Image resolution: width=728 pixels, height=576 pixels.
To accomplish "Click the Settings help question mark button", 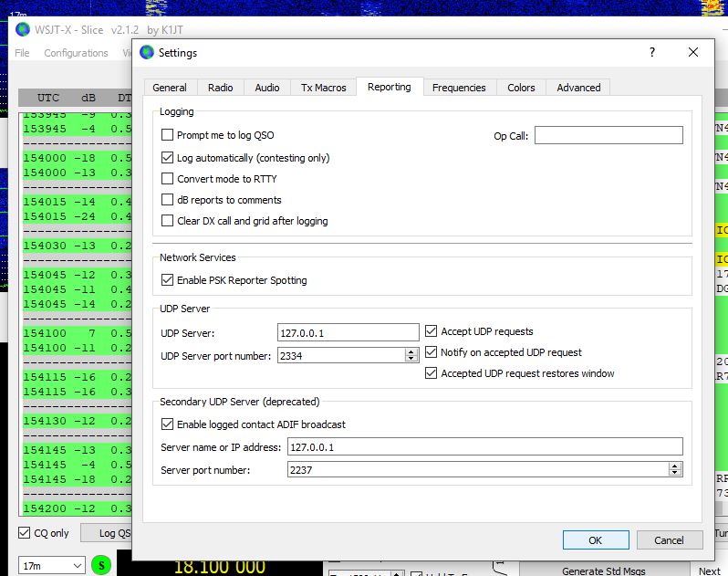I will tap(652, 52).
